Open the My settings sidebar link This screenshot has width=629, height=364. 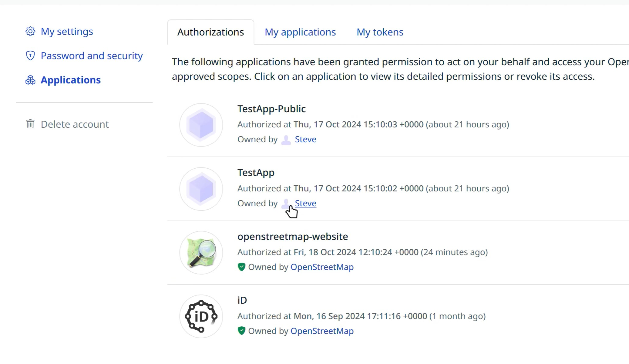[x=67, y=32]
